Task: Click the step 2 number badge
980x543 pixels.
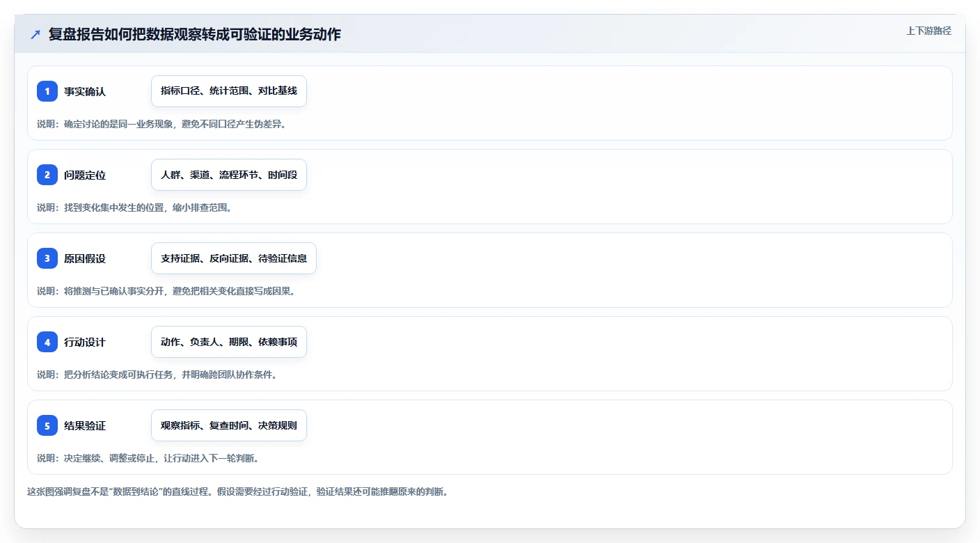Action: (x=47, y=175)
